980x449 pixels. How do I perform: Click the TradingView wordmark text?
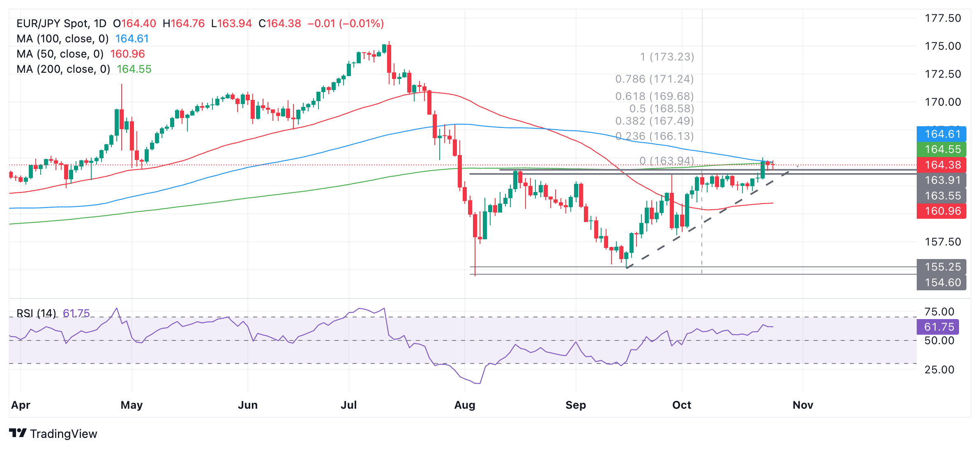click(x=64, y=434)
